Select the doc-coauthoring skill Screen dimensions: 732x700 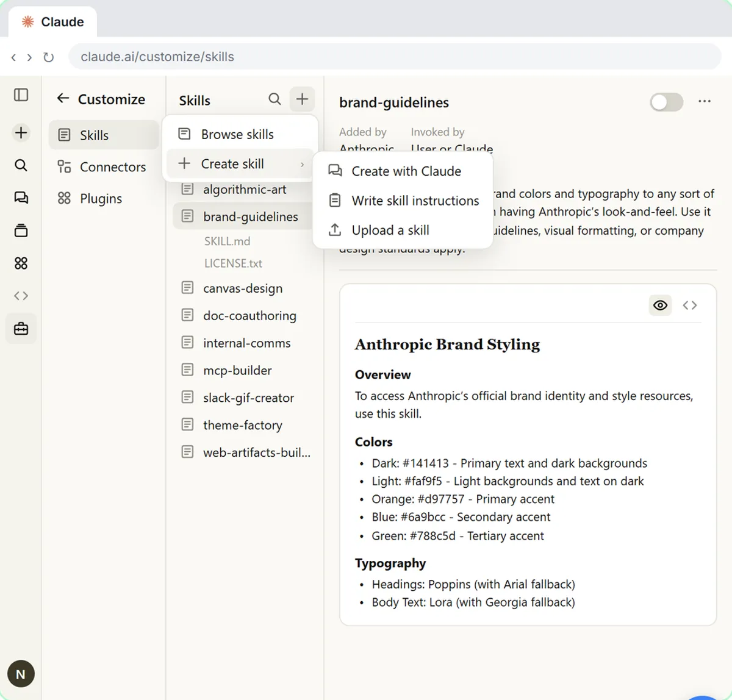tap(244, 315)
